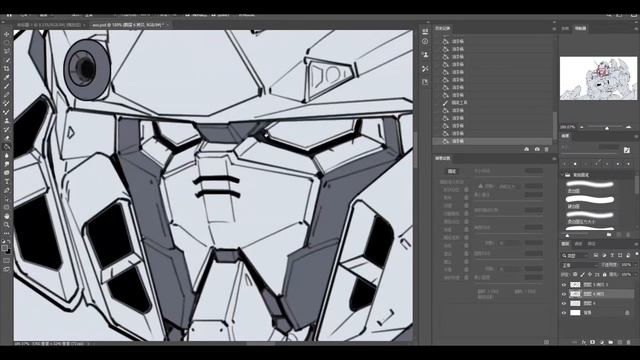This screenshot has width=640, height=360.
Task: Open layer opacity dropdown arrow
Action: [636, 265]
